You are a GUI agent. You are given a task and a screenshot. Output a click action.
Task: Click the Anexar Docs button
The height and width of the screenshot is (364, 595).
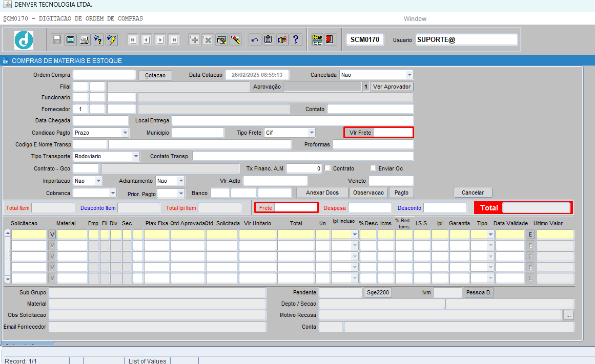click(x=322, y=192)
